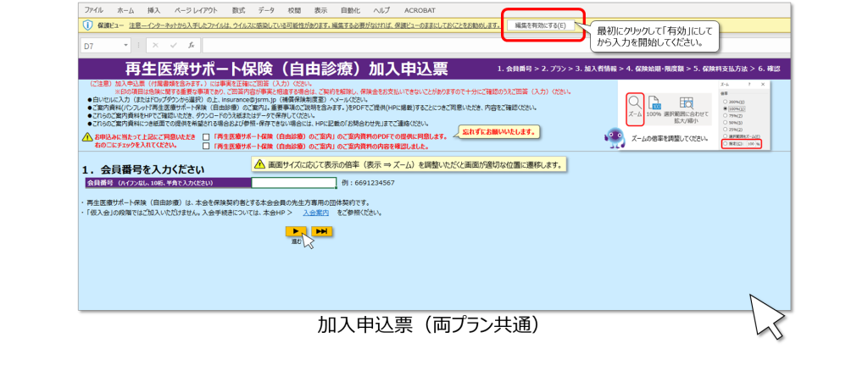
Task: Click 選択範囲に合わせて拡大/縮小 icon
Action: point(686,104)
